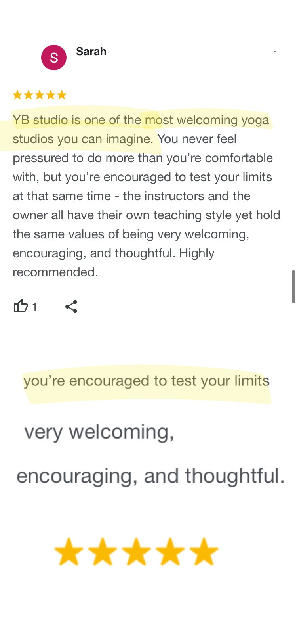Open reviewer name Sarah
Image resolution: width=297 pixels, height=644 pixels.
coord(91,52)
